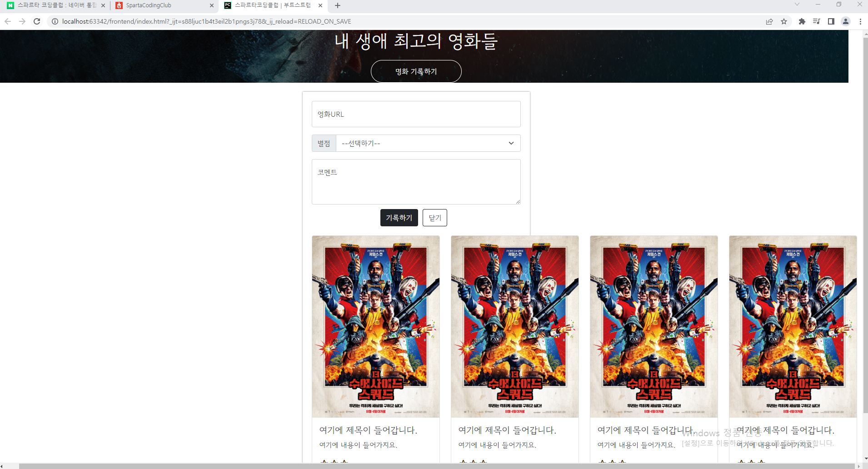The height and width of the screenshot is (469, 868).
Task: Open the user profile icon
Action: point(846,21)
